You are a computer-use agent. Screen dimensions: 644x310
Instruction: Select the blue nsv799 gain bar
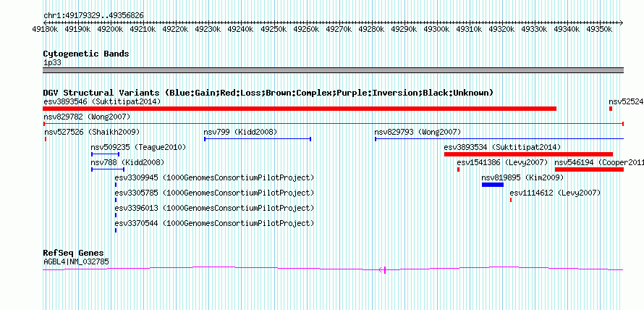258,139
